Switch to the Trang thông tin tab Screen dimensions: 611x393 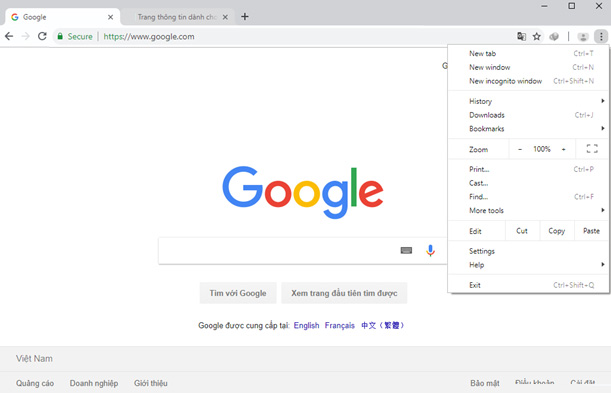(178, 17)
